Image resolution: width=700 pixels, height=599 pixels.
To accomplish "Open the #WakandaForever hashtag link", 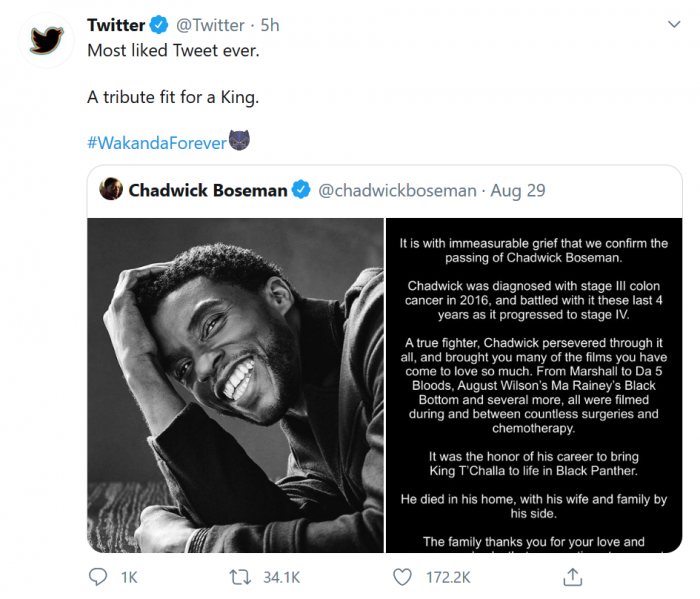I will click(156, 142).
